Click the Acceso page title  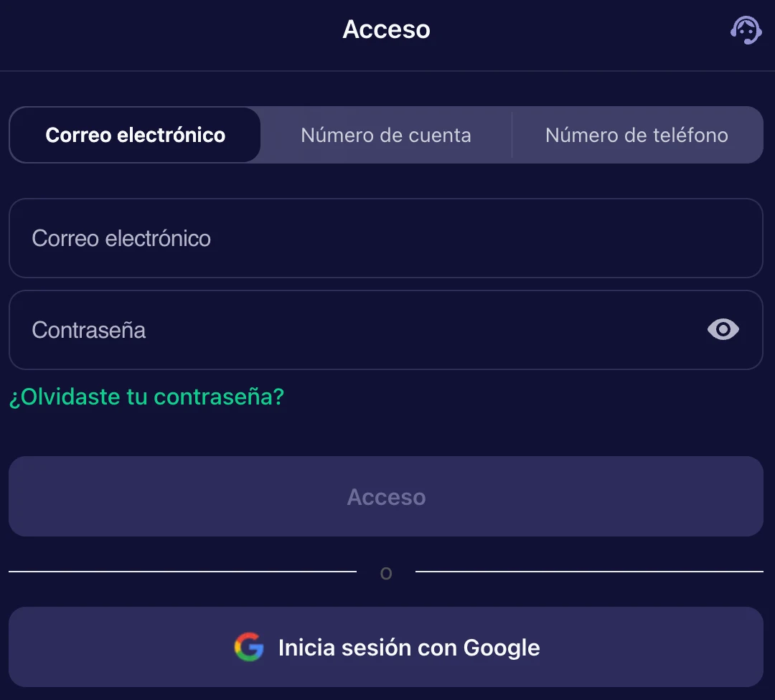(387, 29)
